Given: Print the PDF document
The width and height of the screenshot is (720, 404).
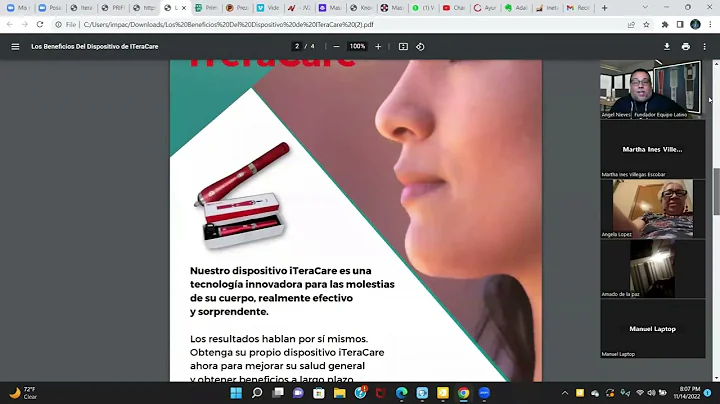Looking at the screenshot, I should click(x=686, y=46).
